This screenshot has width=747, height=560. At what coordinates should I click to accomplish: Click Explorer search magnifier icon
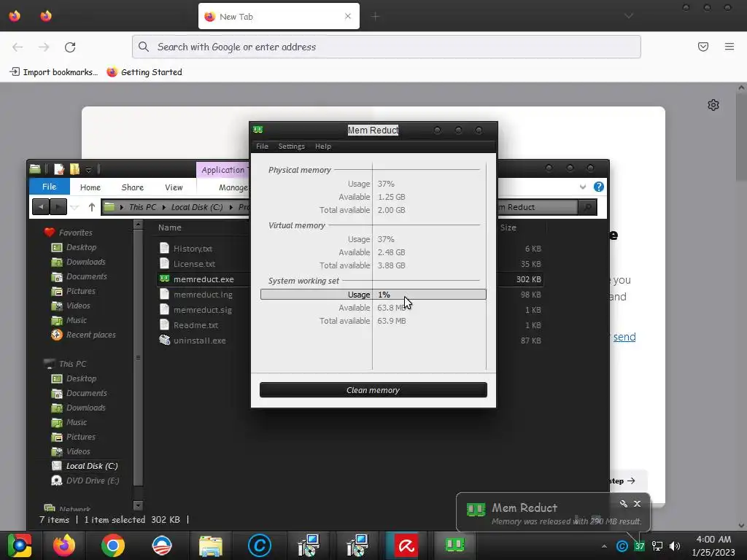(588, 207)
